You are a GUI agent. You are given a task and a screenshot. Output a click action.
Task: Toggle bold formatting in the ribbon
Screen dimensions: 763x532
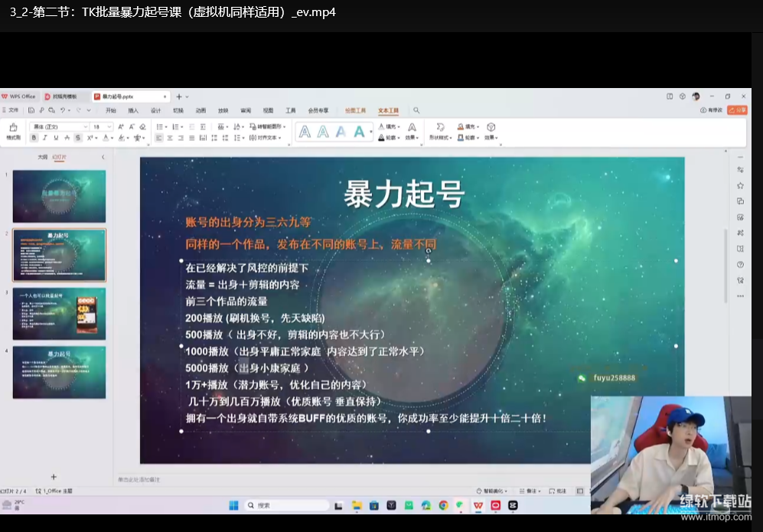pyautogui.click(x=34, y=138)
